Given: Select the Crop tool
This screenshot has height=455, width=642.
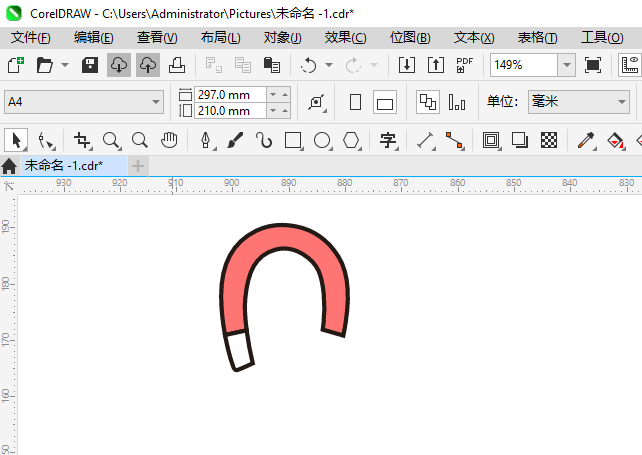Looking at the screenshot, I should (x=82, y=140).
